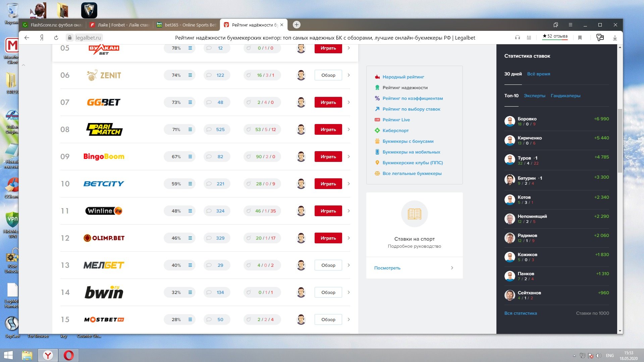Click the browser reload icon
The width and height of the screenshot is (644, 362).
pos(56,38)
